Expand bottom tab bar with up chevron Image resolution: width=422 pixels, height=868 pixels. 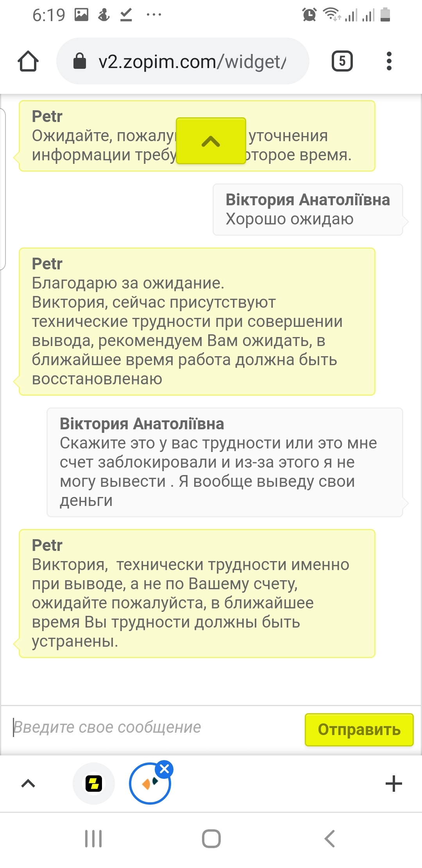(x=28, y=783)
